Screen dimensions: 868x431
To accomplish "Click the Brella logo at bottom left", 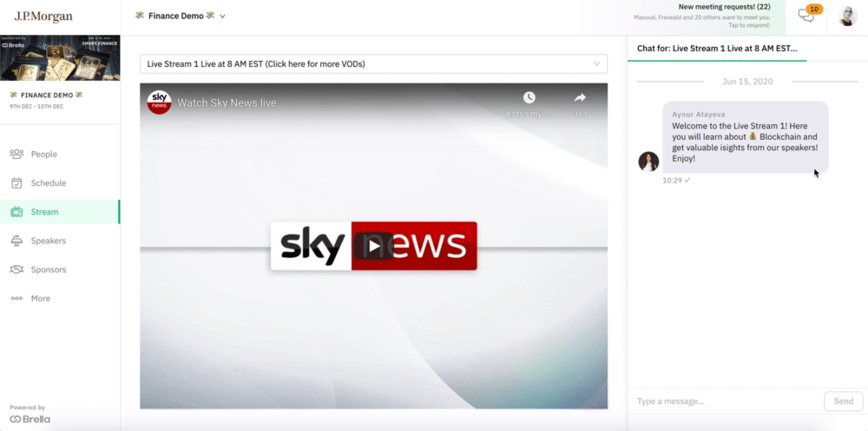I will (30, 419).
